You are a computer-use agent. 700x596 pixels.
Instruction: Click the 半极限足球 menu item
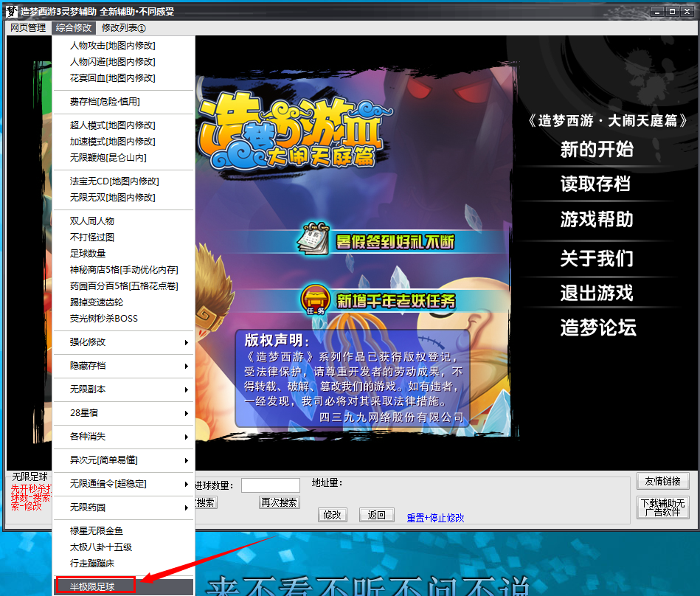pos(124,586)
